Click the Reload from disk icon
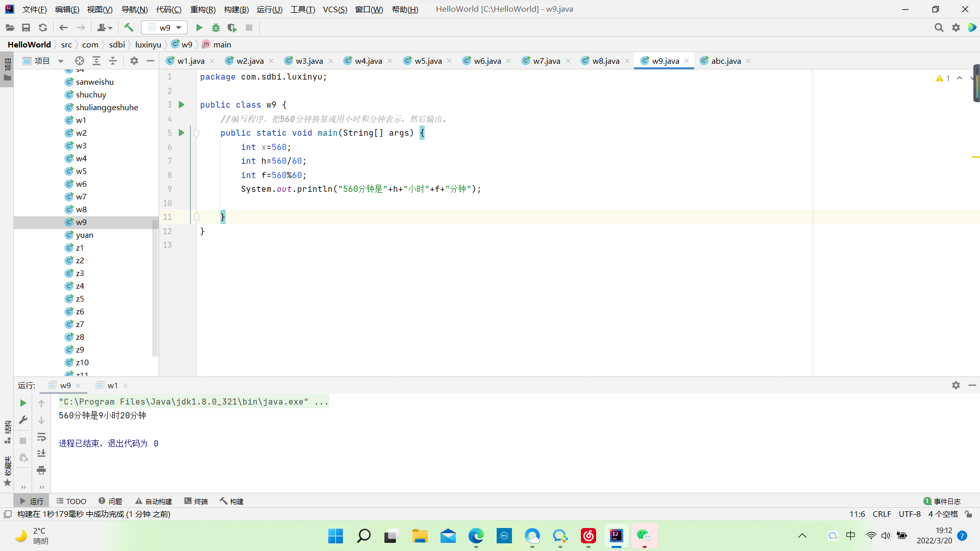Viewport: 980px width, 551px height. point(43,28)
